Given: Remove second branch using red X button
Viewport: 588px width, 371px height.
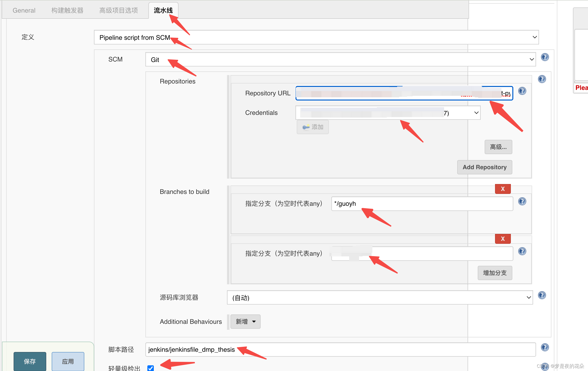Looking at the screenshot, I should (503, 239).
